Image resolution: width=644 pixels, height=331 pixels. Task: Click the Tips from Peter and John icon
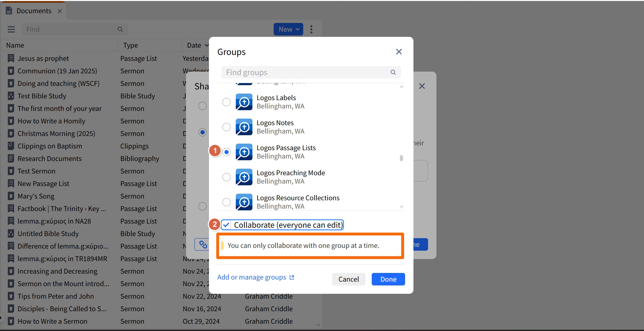click(11, 296)
